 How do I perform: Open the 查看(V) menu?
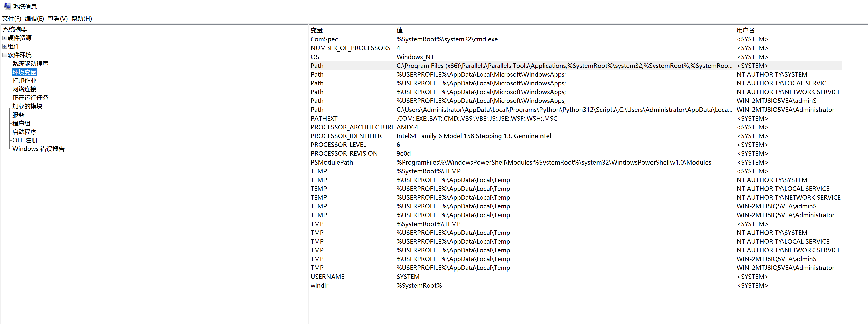pos(57,19)
